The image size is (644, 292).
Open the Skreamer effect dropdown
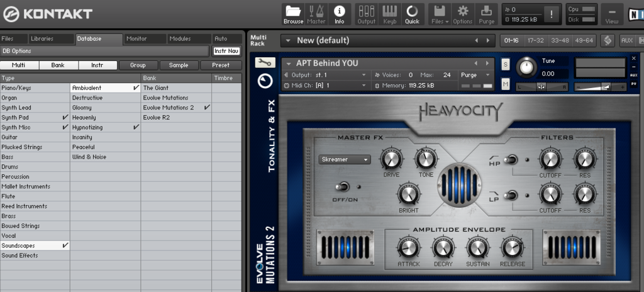(345, 160)
